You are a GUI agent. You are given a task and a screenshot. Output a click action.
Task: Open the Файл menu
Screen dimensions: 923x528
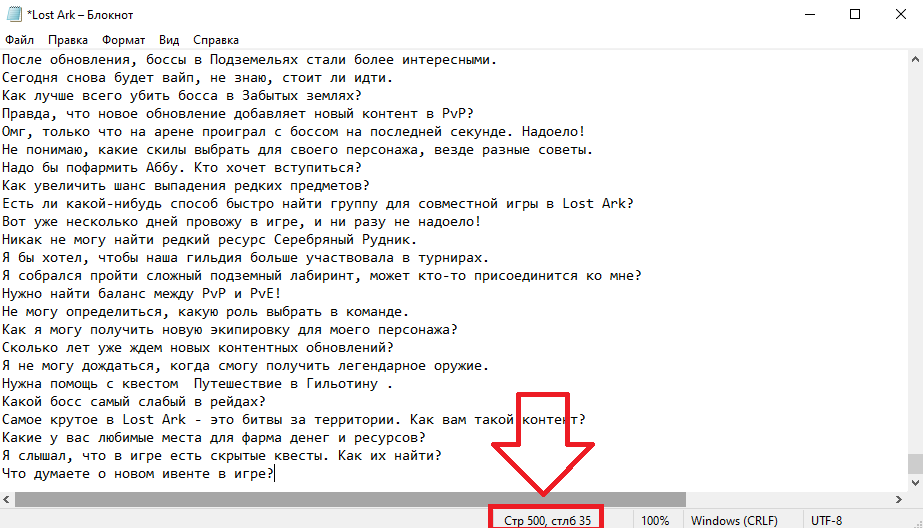tap(19, 40)
